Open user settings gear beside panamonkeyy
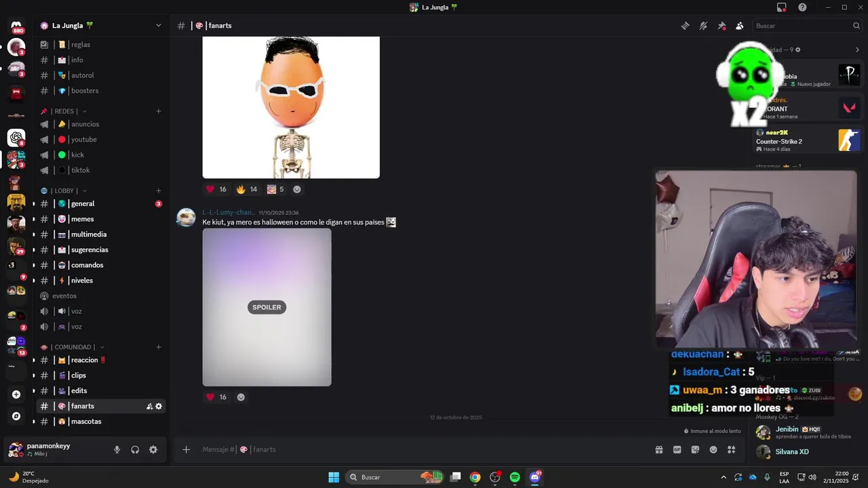Image resolution: width=868 pixels, height=488 pixels. (153, 449)
